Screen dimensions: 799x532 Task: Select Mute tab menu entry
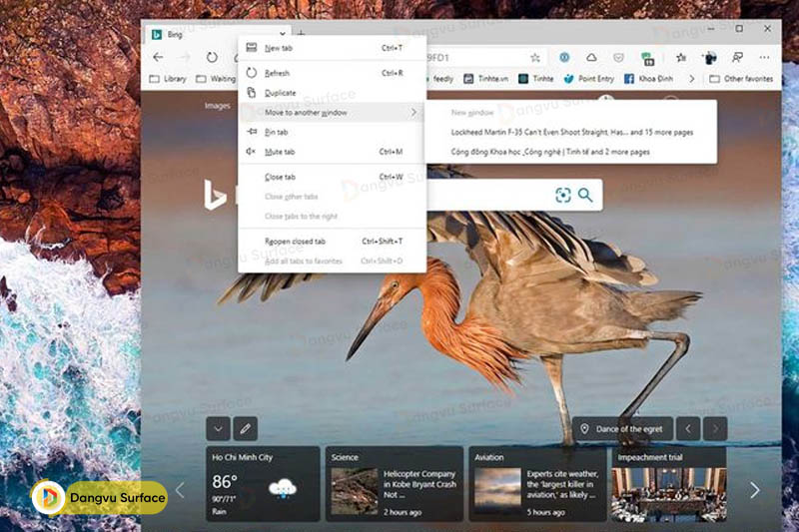[x=332, y=152]
